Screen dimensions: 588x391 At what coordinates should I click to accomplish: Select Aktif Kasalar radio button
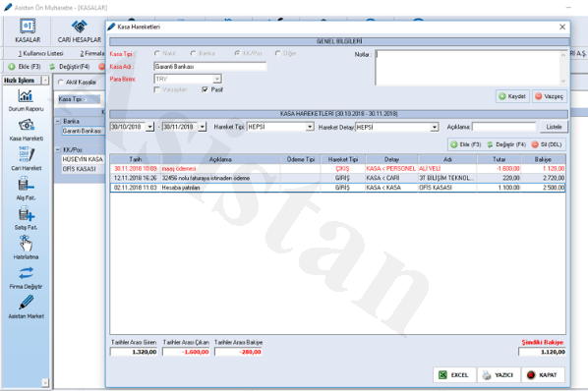(61, 82)
